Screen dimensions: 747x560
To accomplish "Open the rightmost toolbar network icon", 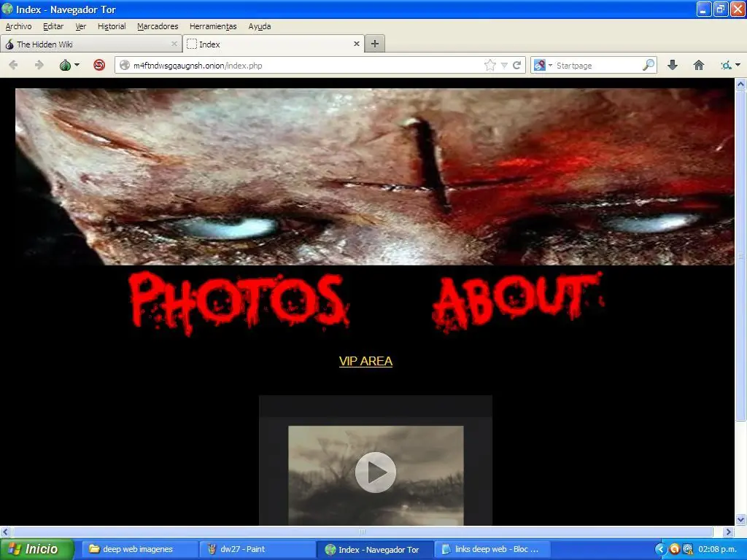I will (726, 65).
